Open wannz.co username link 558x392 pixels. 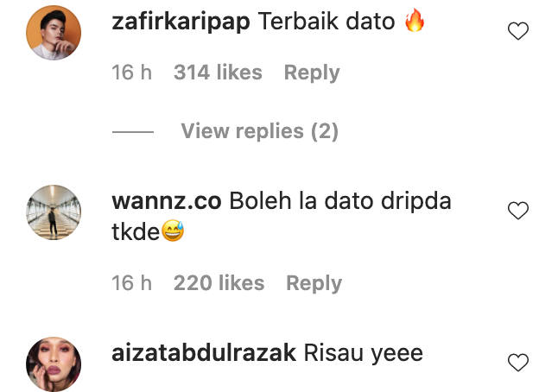coord(167,201)
